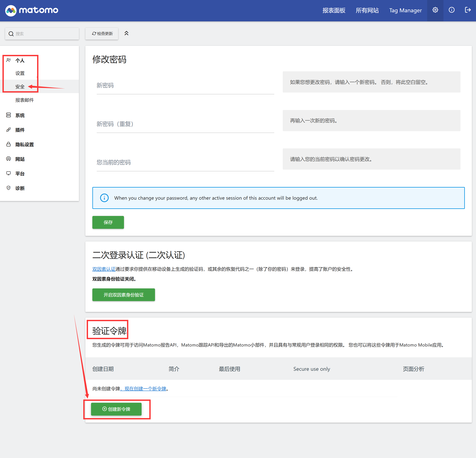Open 报表面板 in top menu
The height and width of the screenshot is (458, 476).
[x=334, y=10]
